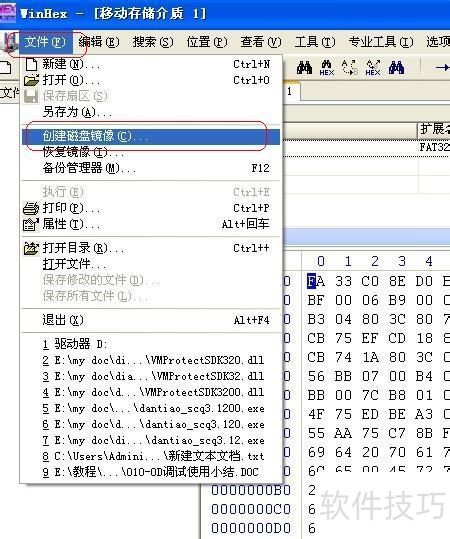450x539 pixels.
Task: Open the 搜索(S) menu
Action: [153, 42]
